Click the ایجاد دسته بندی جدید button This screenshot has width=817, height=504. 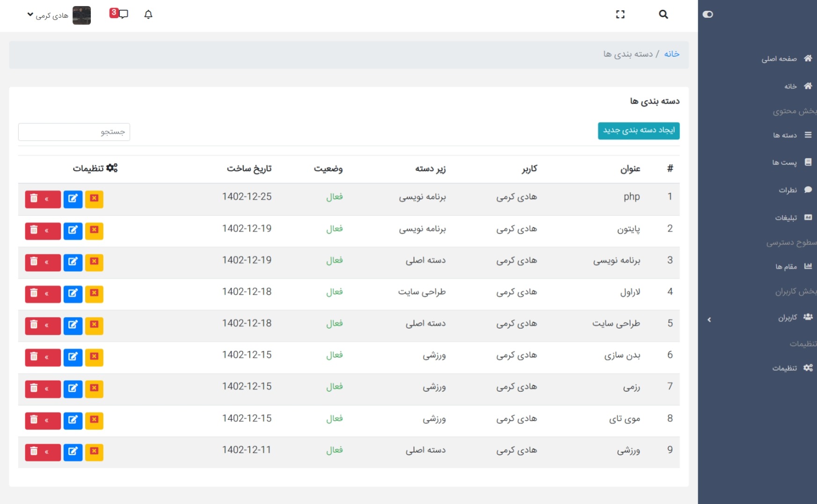638,131
